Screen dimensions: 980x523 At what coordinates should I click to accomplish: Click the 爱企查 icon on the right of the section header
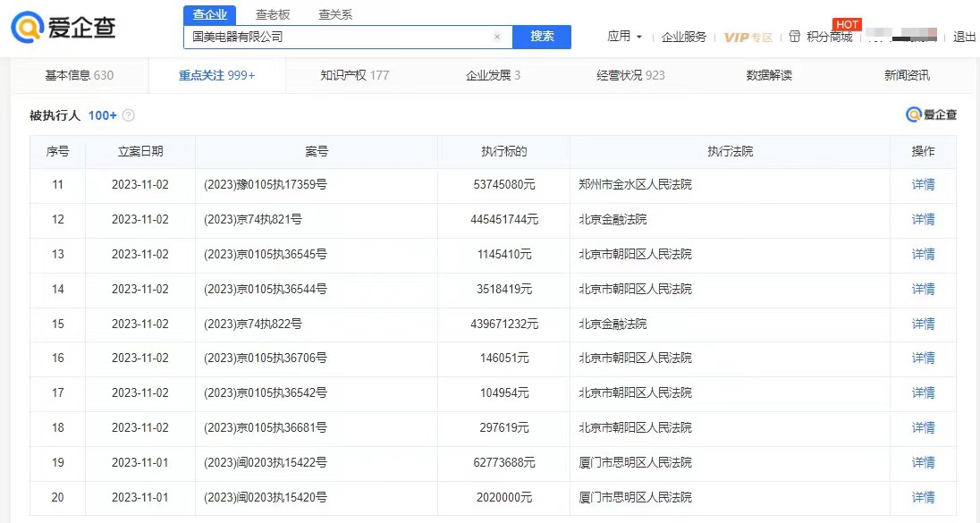(933, 114)
